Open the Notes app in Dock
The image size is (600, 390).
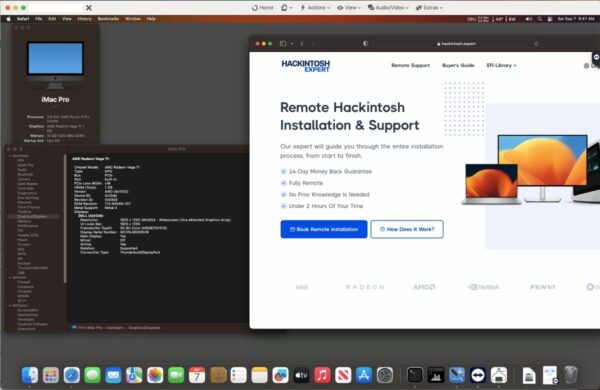259,375
